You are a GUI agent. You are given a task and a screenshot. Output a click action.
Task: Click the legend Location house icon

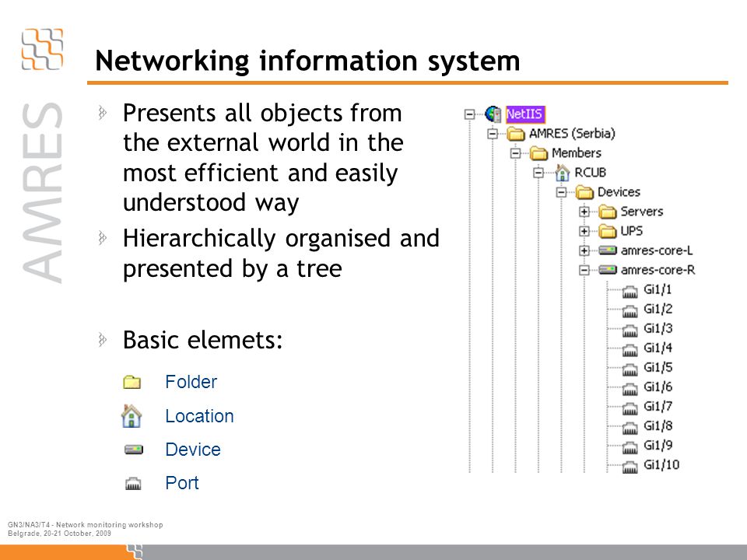coord(132,415)
